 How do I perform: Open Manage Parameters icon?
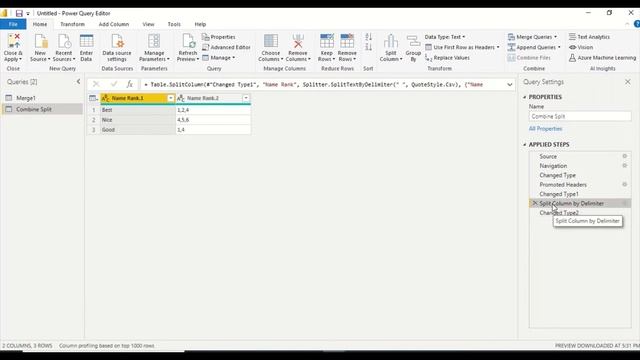154,41
